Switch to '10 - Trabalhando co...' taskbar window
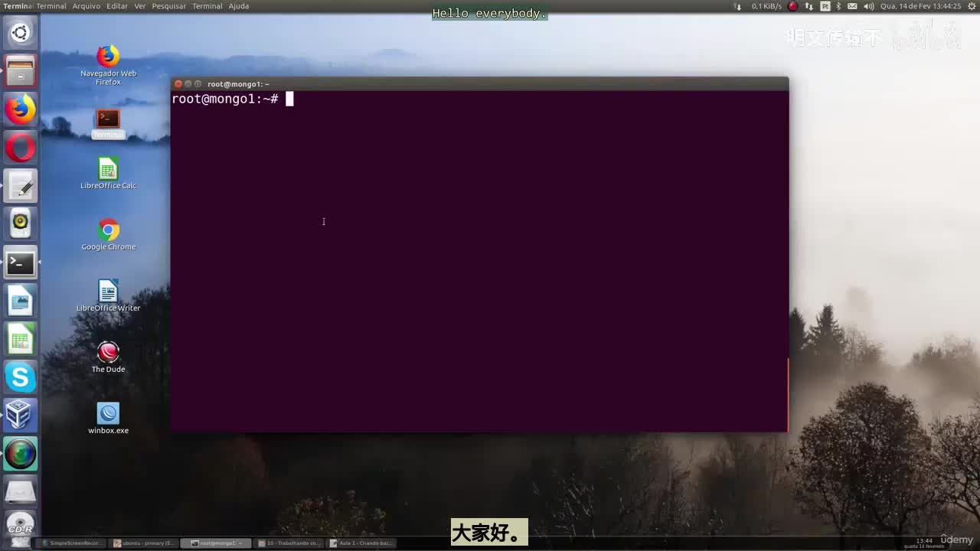The image size is (980, 551). [x=289, y=543]
